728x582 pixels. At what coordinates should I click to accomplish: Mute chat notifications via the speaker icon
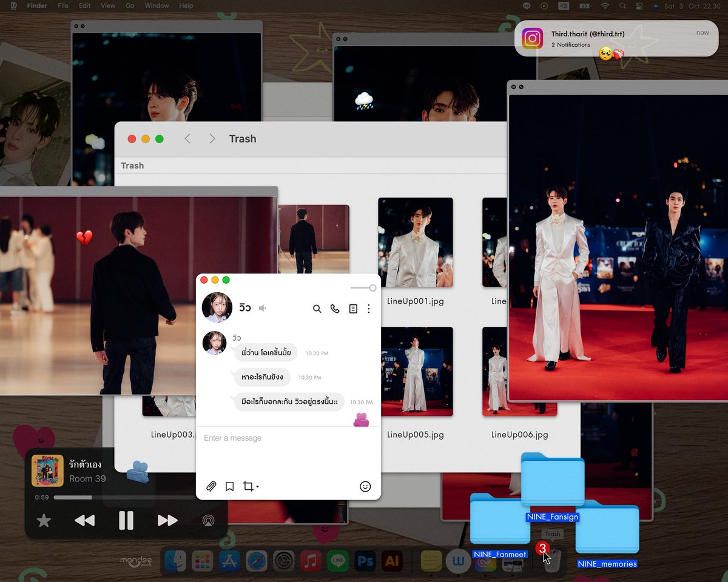262,308
